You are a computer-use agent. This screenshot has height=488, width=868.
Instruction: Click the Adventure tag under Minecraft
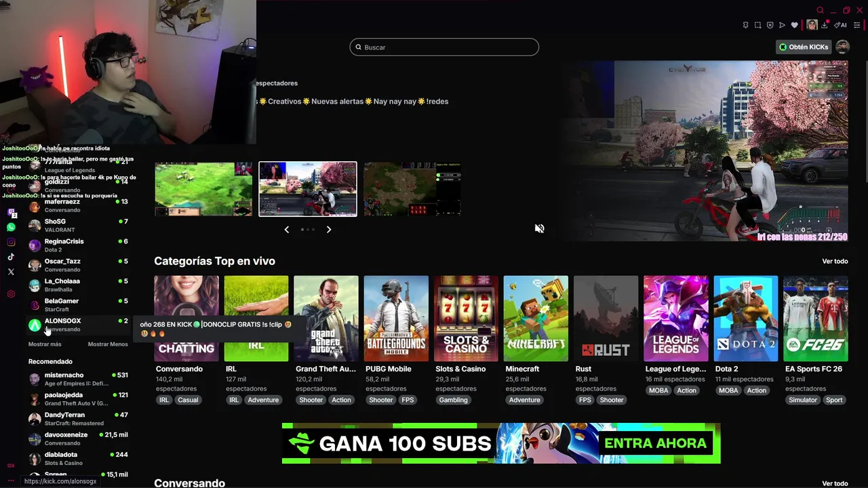pyautogui.click(x=524, y=400)
